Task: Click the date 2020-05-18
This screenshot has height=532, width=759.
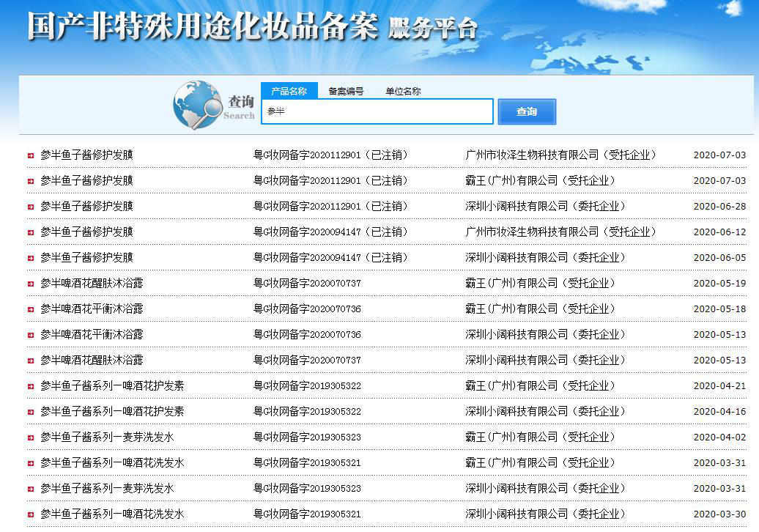Action: click(719, 309)
